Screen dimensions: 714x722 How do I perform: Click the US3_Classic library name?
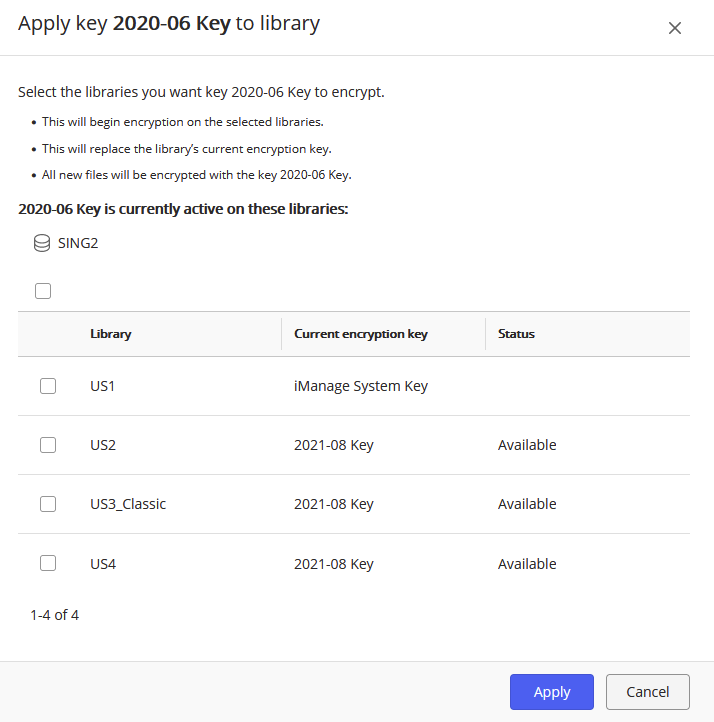pos(128,504)
